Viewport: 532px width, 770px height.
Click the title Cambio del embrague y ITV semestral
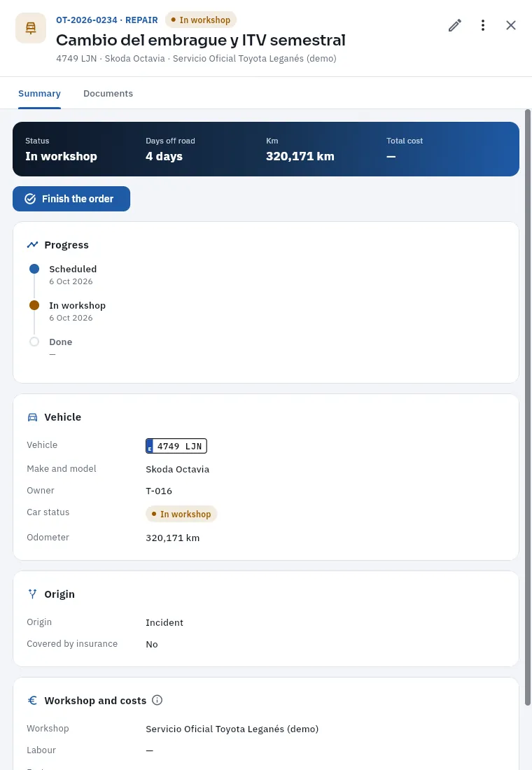[201, 40]
